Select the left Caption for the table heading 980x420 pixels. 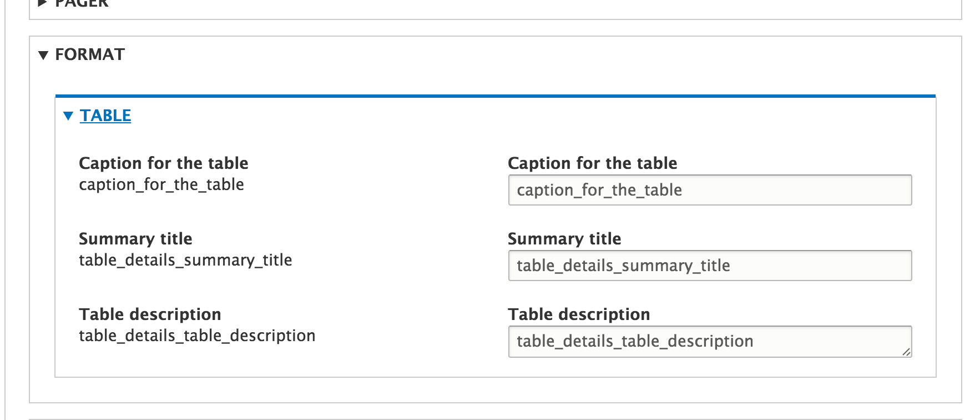point(163,163)
